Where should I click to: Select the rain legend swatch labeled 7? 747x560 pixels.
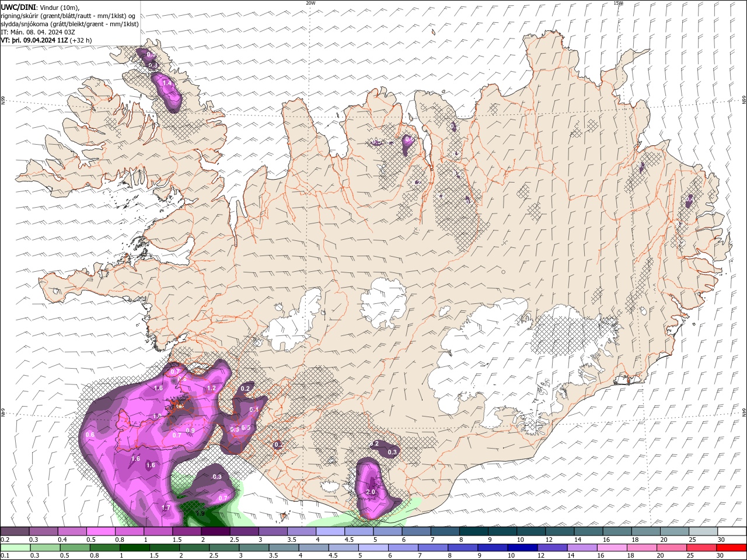tap(432, 548)
